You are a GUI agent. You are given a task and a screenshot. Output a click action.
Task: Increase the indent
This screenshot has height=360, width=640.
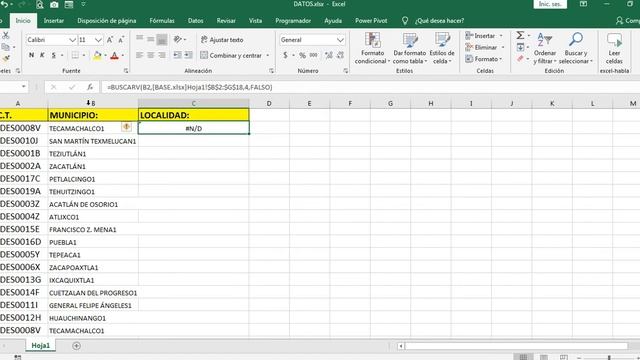point(188,55)
